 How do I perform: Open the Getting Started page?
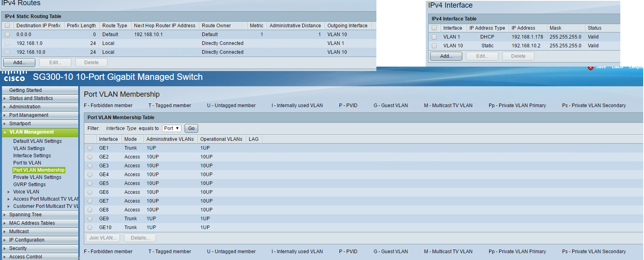point(25,90)
